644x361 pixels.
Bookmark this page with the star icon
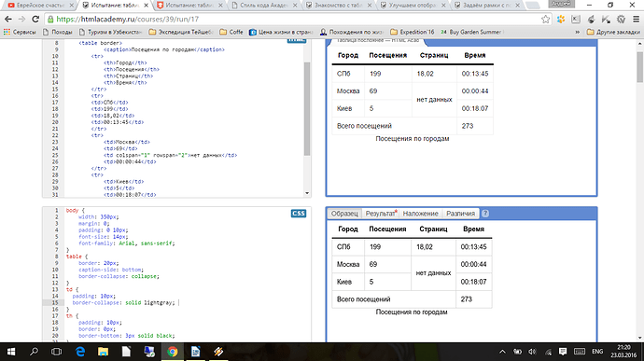click(545, 20)
